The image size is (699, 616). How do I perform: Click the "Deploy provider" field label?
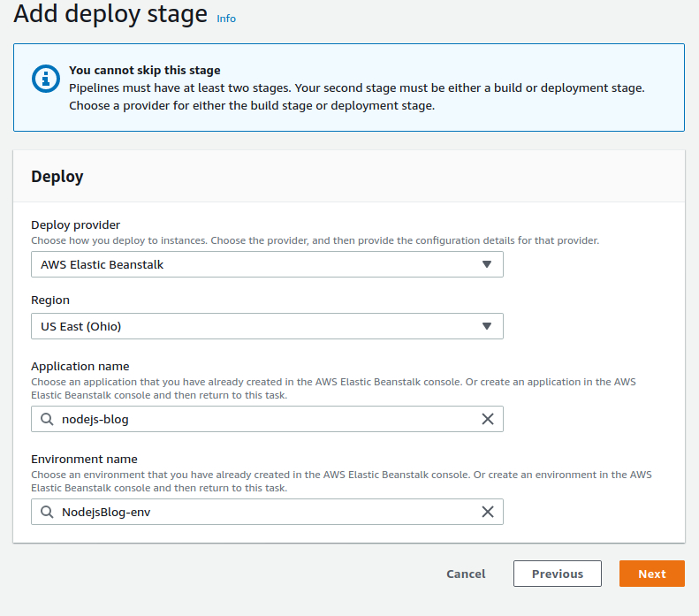pos(75,224)
